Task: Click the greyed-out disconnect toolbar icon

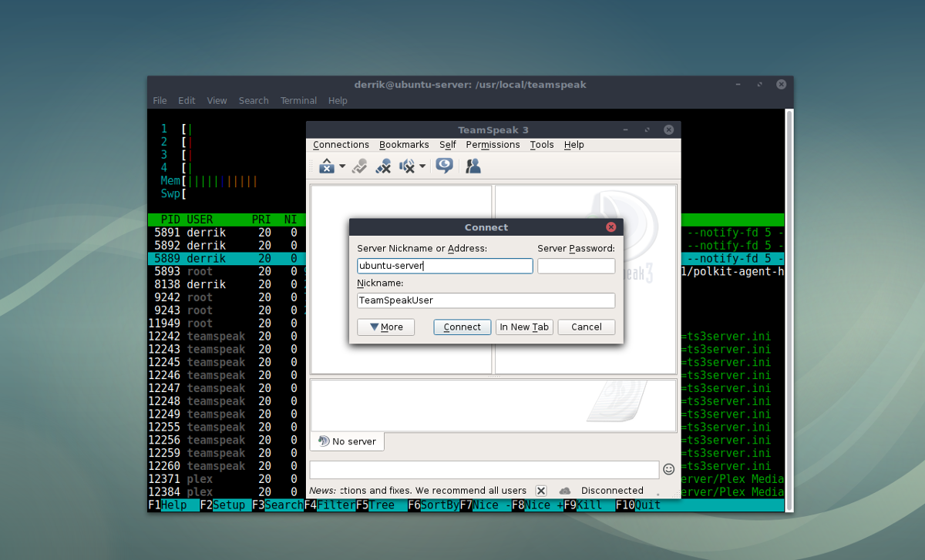Action: pos(359,166)
